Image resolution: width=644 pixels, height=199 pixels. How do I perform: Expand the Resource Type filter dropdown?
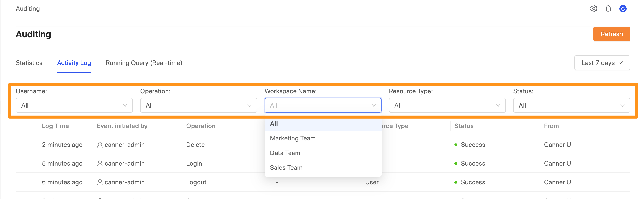click(447, 105)
